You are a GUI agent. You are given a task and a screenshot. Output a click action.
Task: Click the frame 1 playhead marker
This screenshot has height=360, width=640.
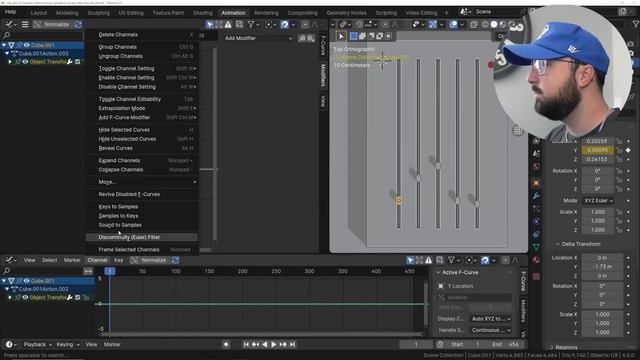tap(110, 271)
